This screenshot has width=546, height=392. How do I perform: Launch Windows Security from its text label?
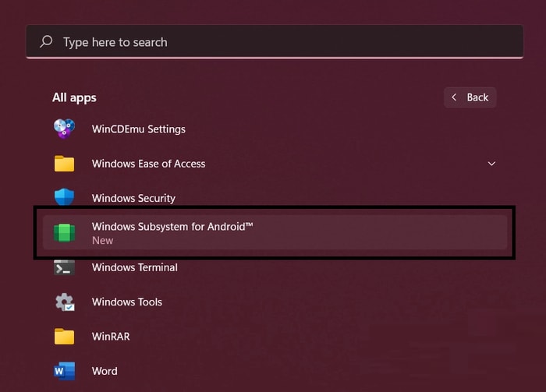(x=133, y=198)
